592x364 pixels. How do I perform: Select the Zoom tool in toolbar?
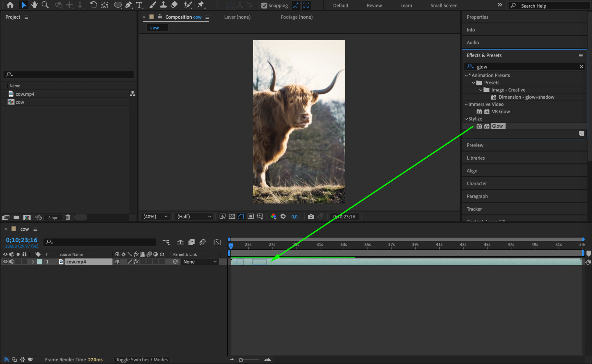(45, 5)
